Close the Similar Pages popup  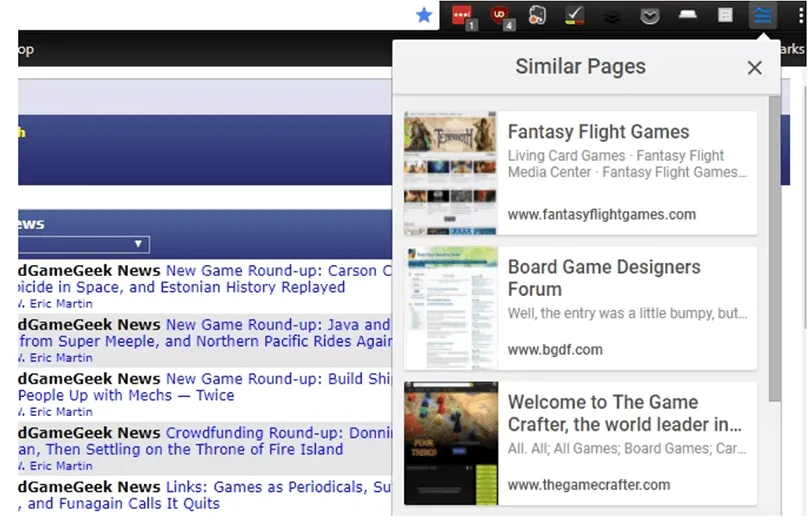754,68
